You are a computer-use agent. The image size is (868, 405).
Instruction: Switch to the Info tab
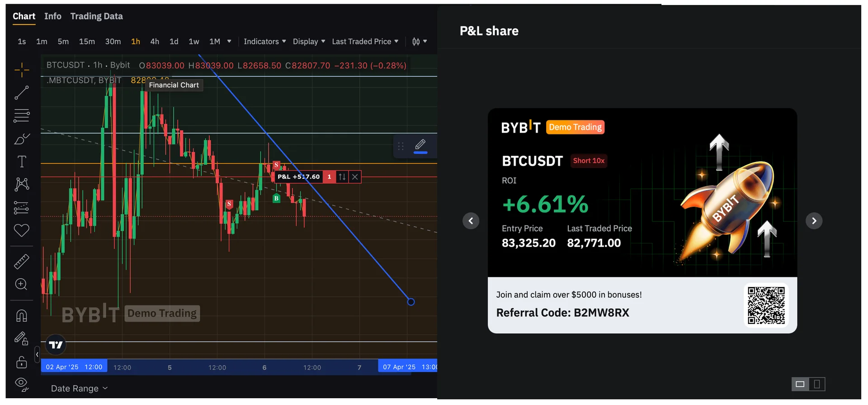tap(53, 16)
